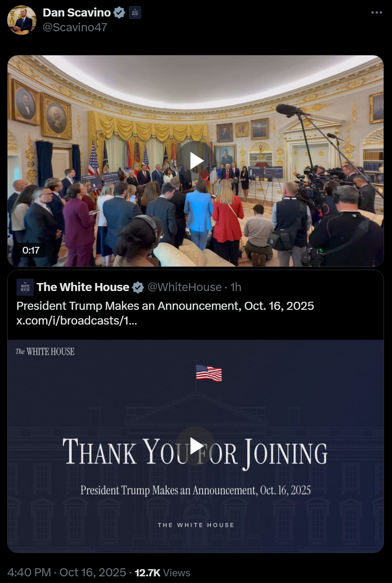Click the White House logo in broadcast thumbnail
The height and width of the screenshot is (583, 392).
(x=45, y=352)
